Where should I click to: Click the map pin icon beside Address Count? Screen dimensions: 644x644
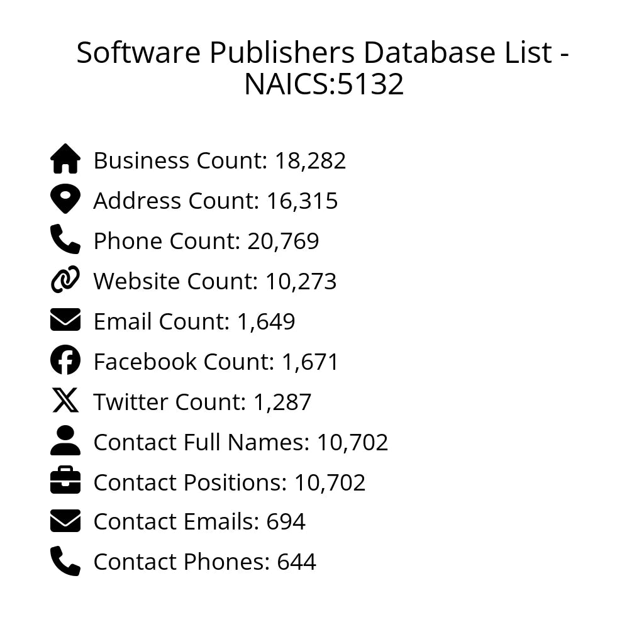(65, 199)
